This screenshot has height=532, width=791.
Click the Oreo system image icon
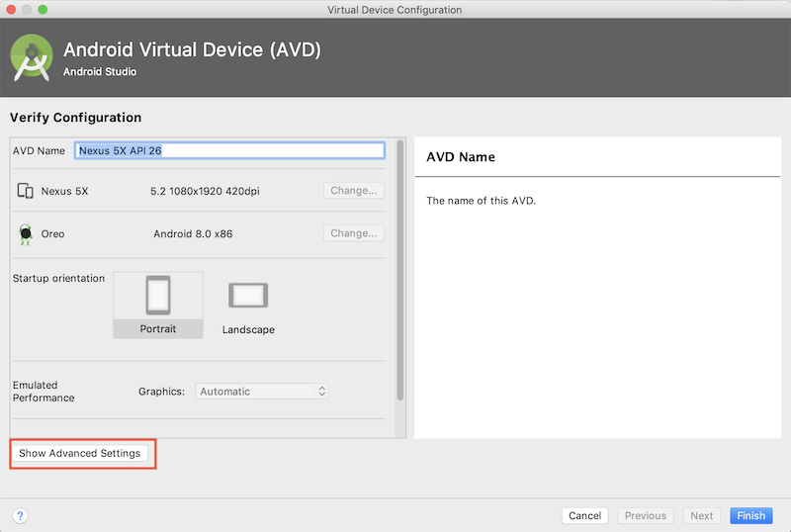pos(26,234)
